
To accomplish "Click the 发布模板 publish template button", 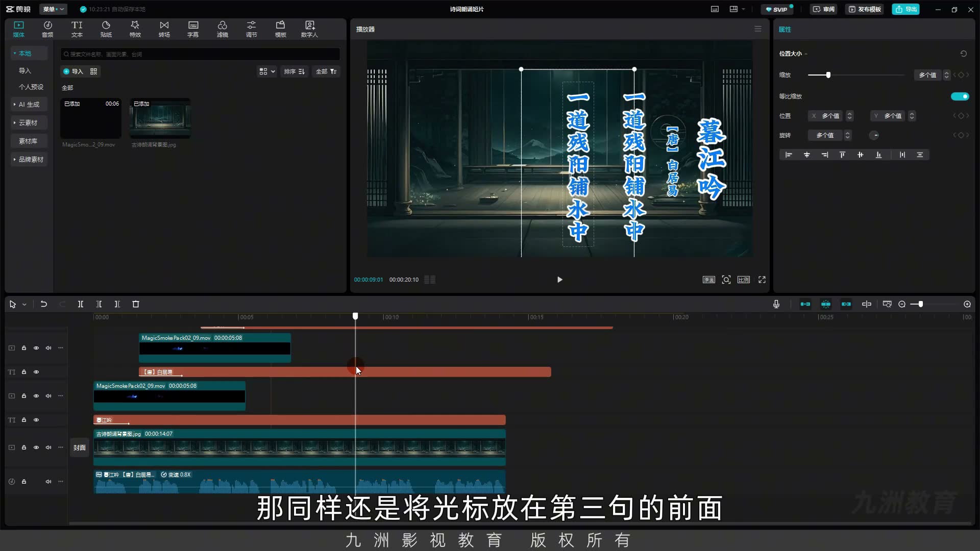I will coord(865,9).
